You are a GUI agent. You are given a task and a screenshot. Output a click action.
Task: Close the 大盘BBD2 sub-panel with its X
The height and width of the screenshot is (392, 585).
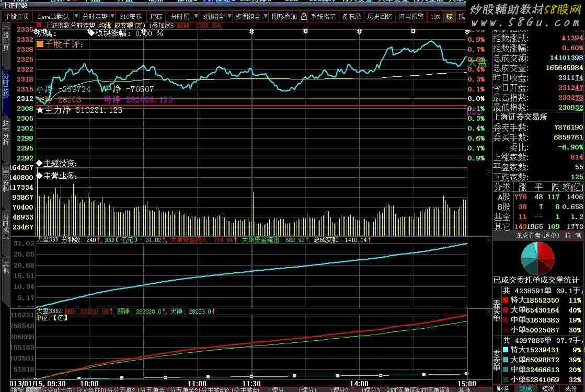click(x=489, y=312)
